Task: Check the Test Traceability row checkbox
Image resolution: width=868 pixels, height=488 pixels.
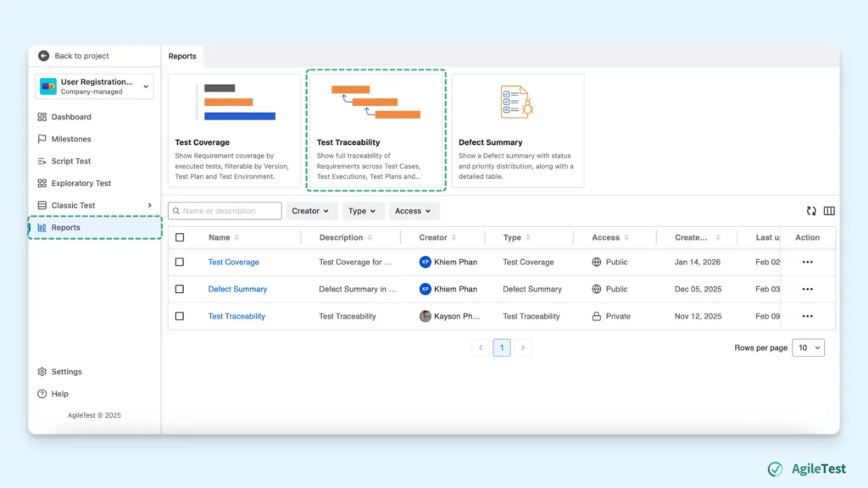Action: pos(180,316)
